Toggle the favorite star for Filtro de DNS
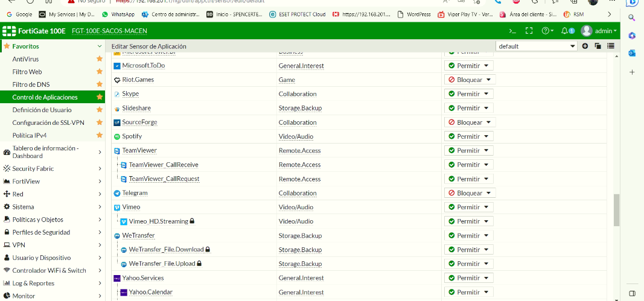The image size is (644, 301). coord(100,84)
